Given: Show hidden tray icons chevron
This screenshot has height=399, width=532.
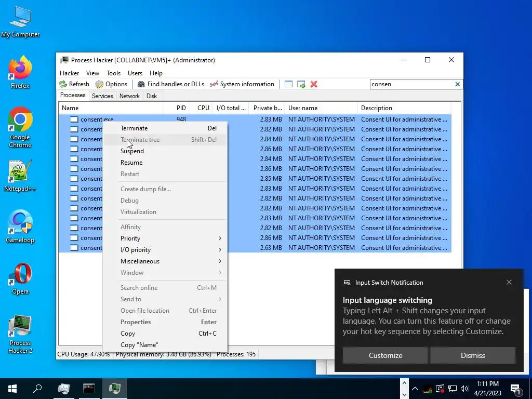Looking at the screenshot, I should click(x=415, y=389).
